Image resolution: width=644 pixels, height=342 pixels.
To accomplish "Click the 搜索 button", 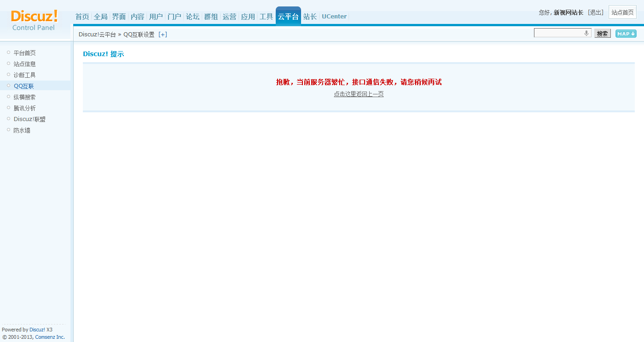I will click(x=603, y=34).
